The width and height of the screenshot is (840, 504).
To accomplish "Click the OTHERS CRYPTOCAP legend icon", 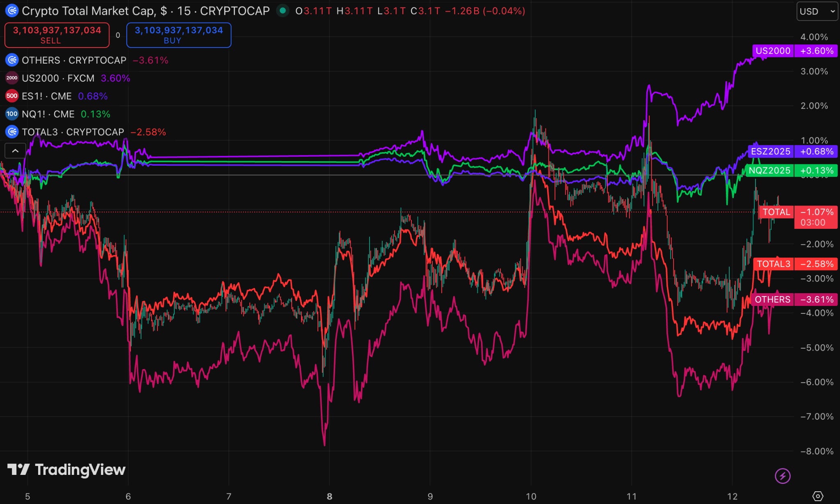I will click(x=12, y=60).
